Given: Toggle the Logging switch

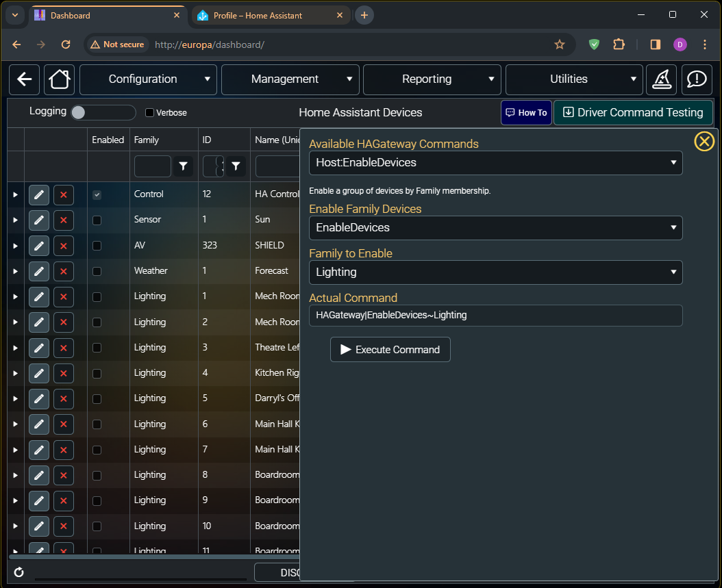Looking at the screenshot, I should [x=103, y=113].
